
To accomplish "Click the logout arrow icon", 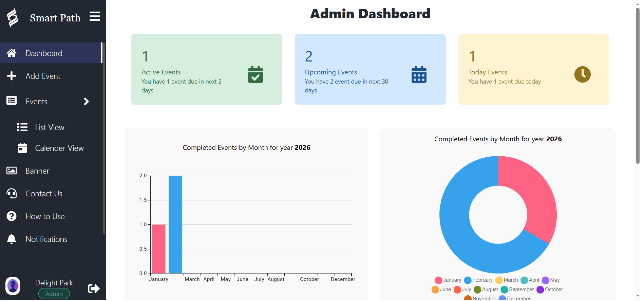I will 93,289.
